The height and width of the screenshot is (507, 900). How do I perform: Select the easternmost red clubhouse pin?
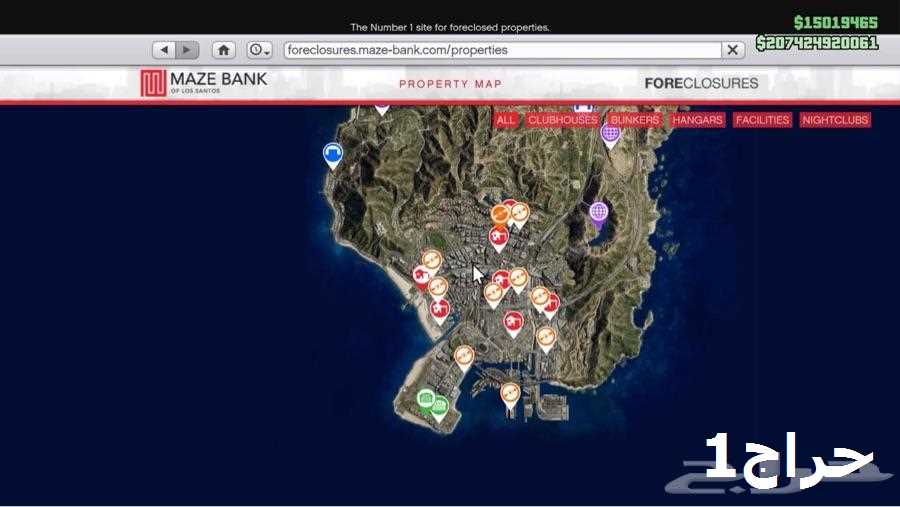point(552,304)
